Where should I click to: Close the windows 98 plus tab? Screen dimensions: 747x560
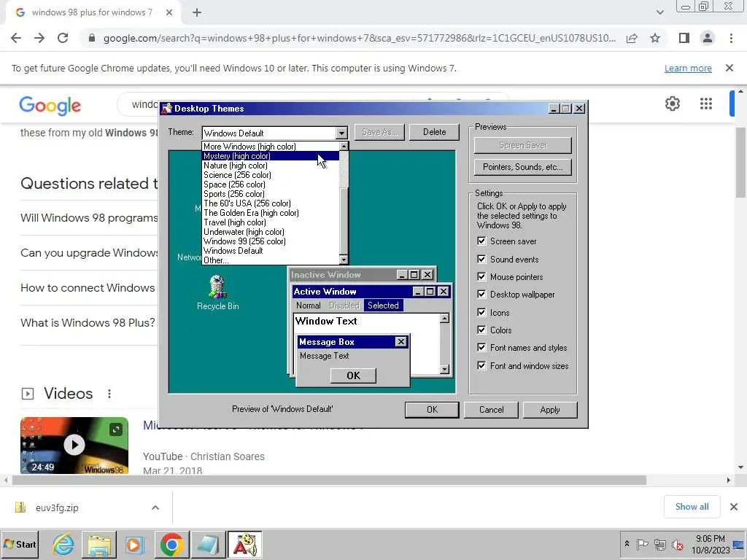pyautogui.click(x=169, y=13)
